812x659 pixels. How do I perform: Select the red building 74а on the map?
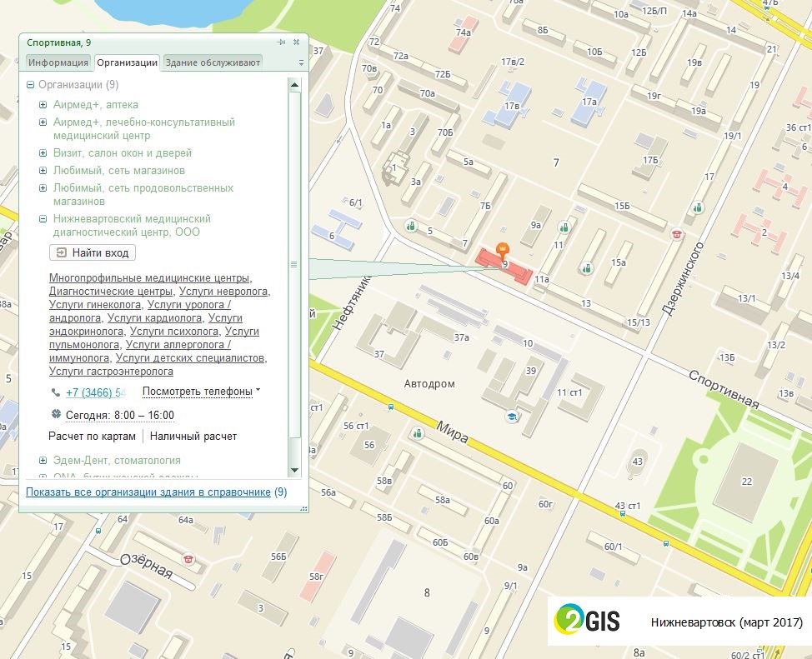point(463,33)
